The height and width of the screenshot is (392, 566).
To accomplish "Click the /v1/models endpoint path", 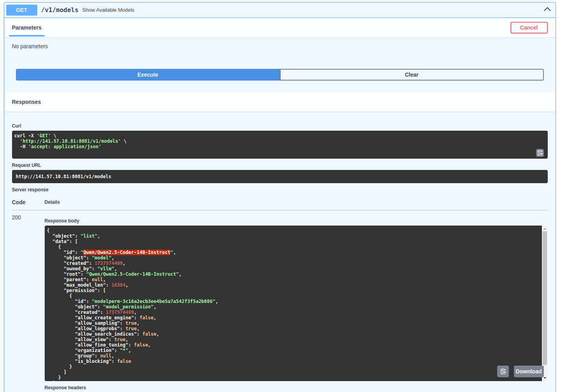I will (x=60, y=10).
